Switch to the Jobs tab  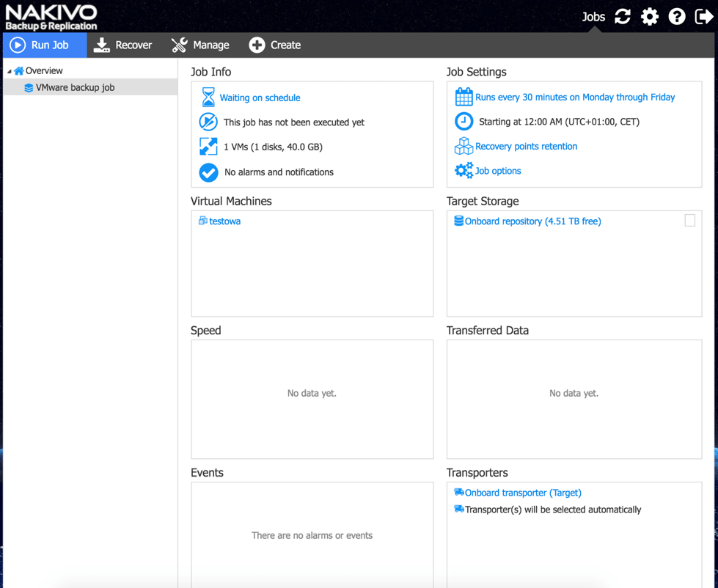pos(593,16)
